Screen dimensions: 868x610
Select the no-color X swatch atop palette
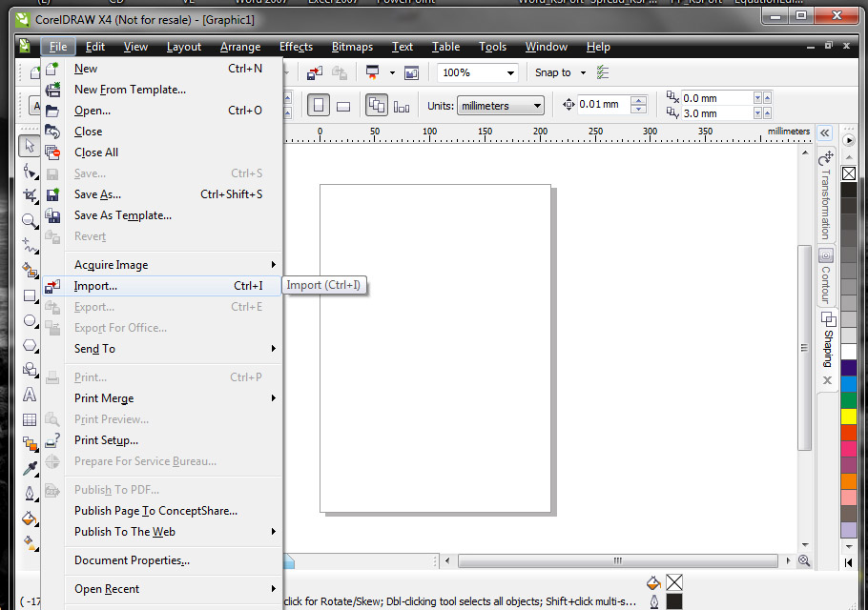[x=849, y=173]
